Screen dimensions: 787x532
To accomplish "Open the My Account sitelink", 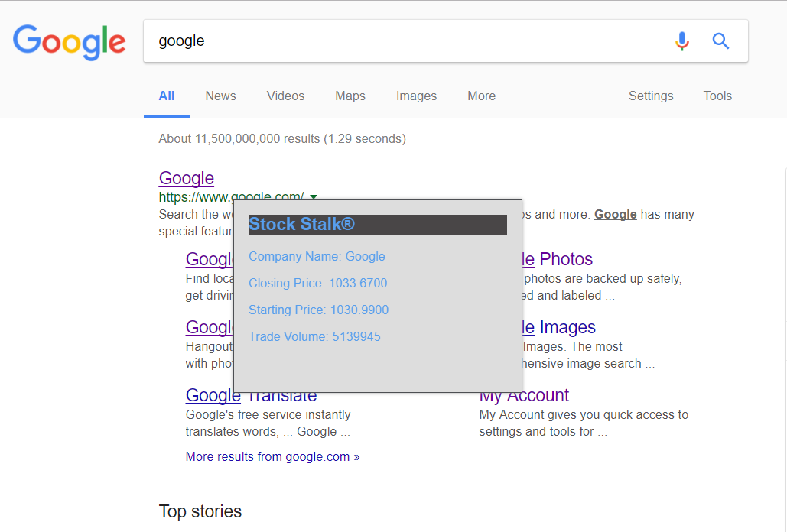I will [524, 396].
